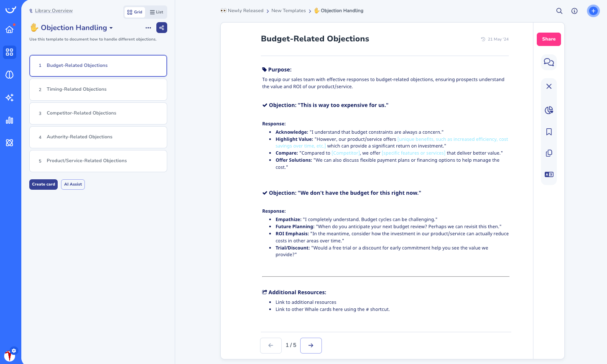Open comments via the chat bubbles icon
Image resolution: width=607 pixels, height=364 pixels.
click(x=548, y=62)
